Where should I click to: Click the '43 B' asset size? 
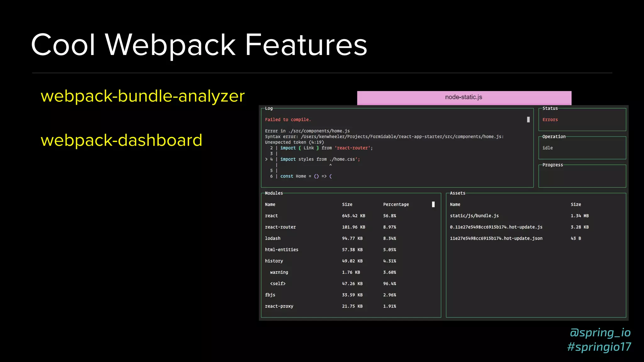(576, 239)
